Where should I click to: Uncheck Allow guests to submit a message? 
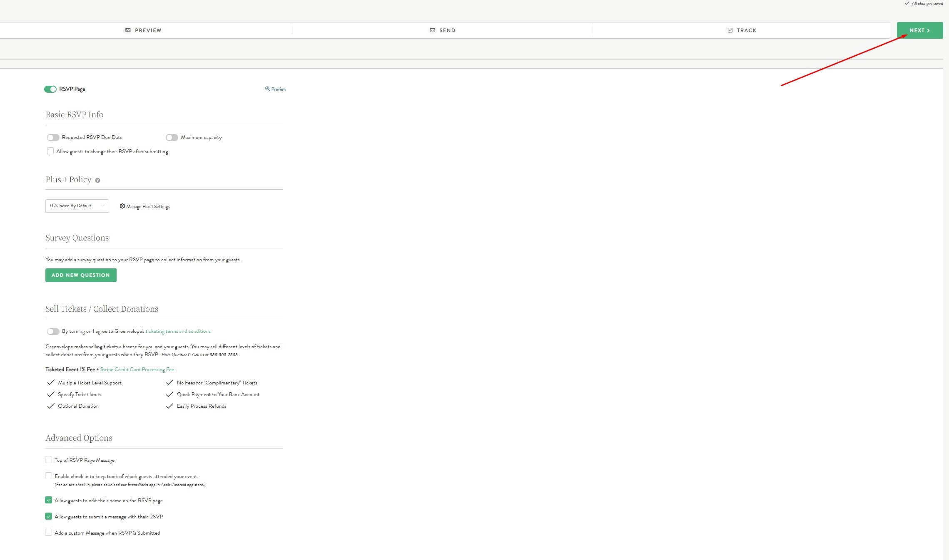click(49, 516)
